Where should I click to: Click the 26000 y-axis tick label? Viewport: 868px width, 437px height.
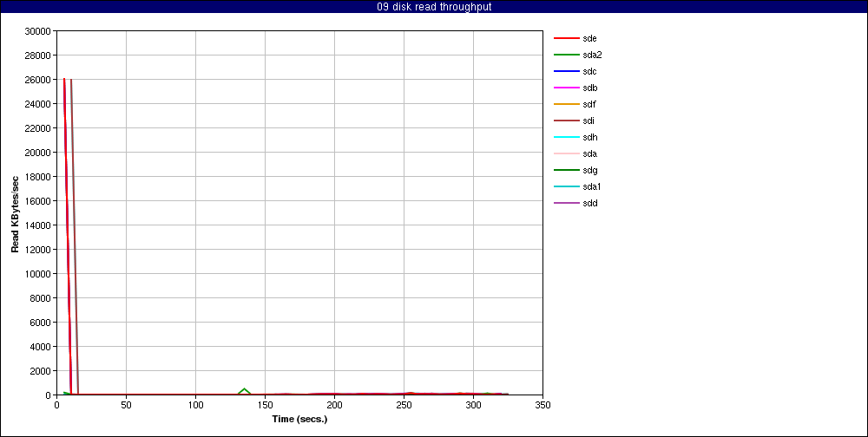tap(38, 80)
